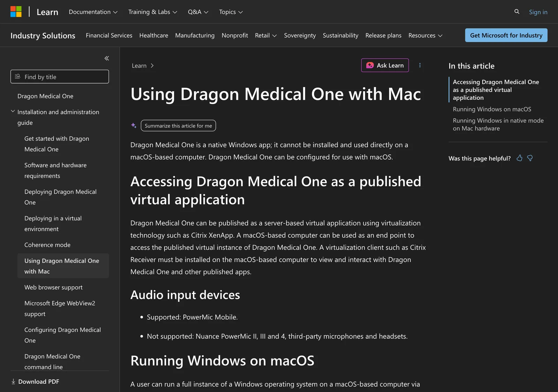The width and height of the screenshot is (558, 392).
Task: Click Summarize this article for me
Action: click(x=178, y=125)
